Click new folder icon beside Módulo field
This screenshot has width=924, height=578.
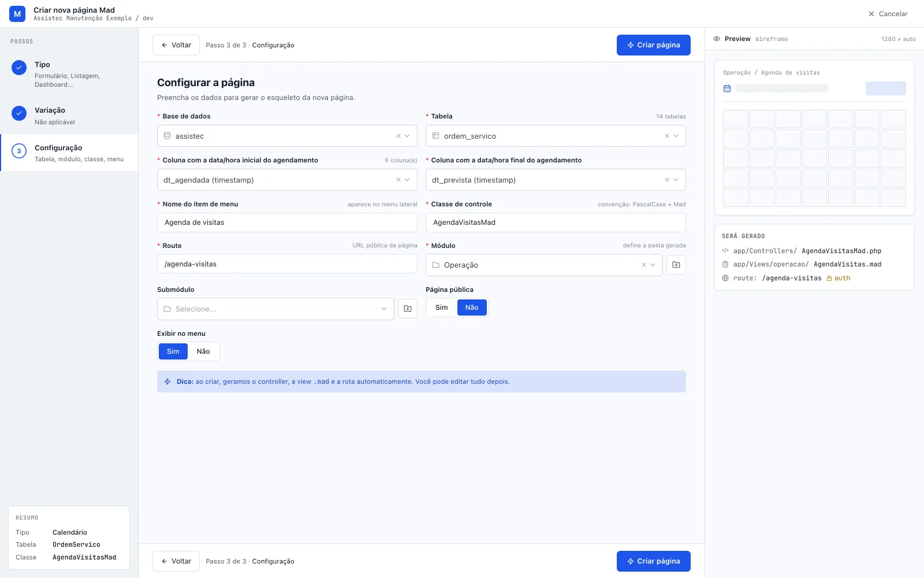[676, 265]
